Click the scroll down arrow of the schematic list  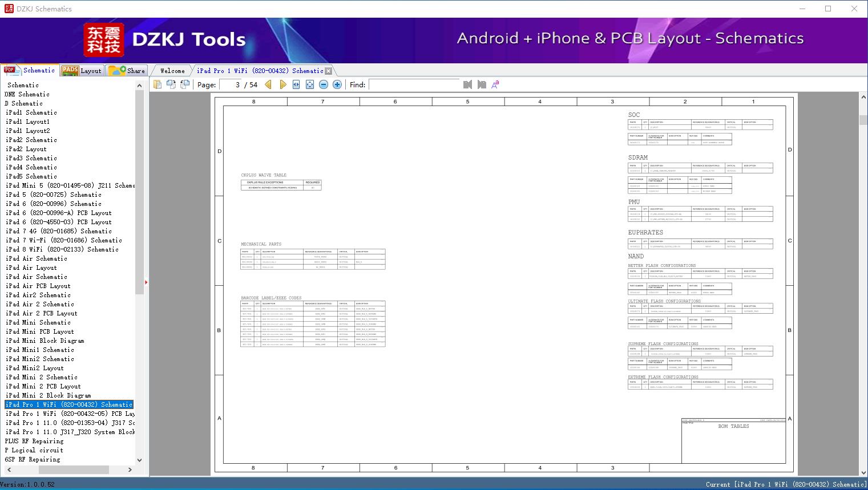(139, 460)
